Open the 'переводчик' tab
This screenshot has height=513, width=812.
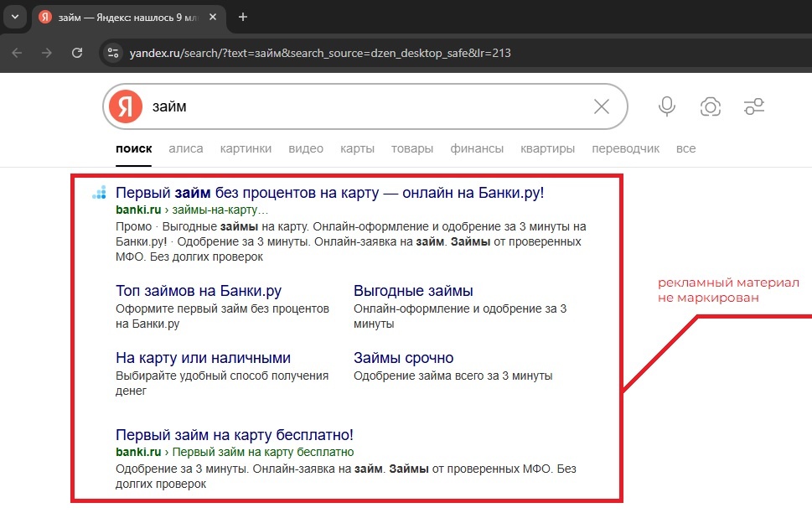[x=626, y=148]
